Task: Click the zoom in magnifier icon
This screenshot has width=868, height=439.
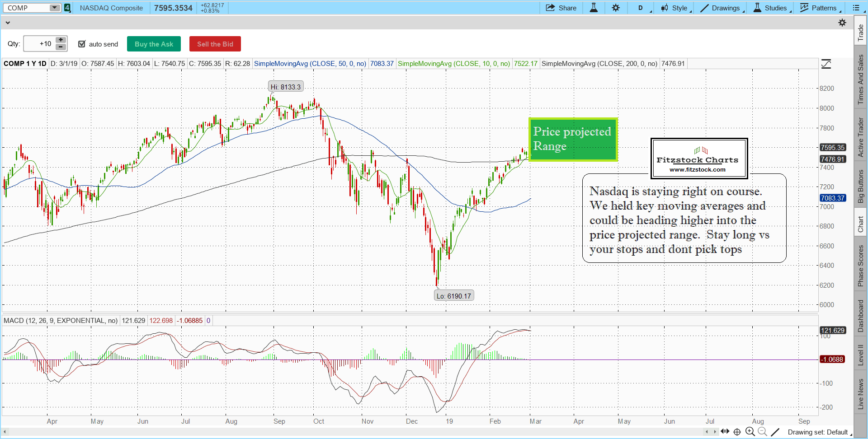Action: (x=750, y=432)
